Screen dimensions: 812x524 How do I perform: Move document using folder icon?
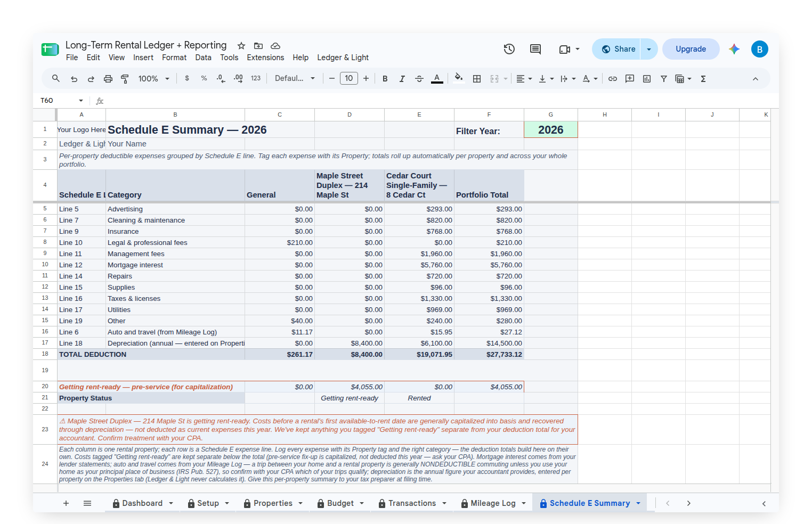click(x=258, y=46)
